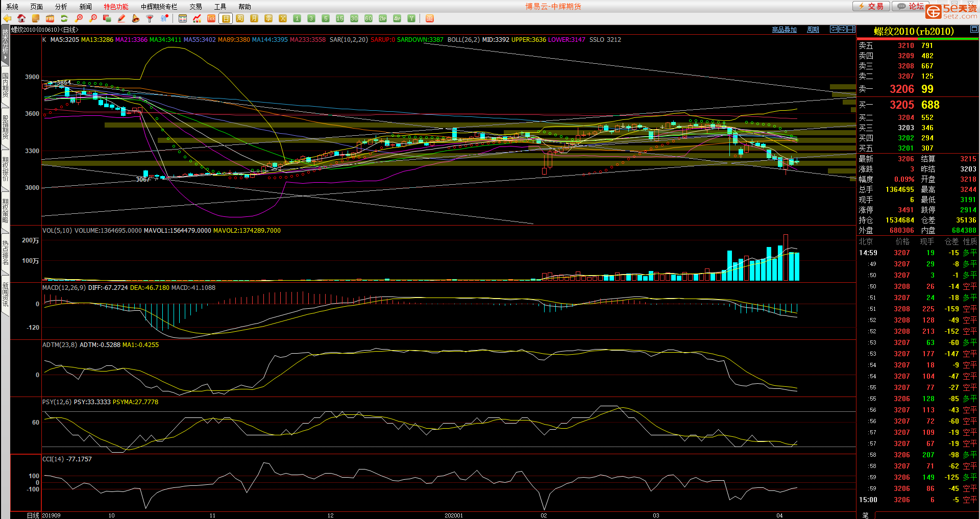Image resolution: width=980 pixels, height=519 pixels.
Task: Click the orange X custom period button
Action: pyautogui.click(x=283, y=18)
